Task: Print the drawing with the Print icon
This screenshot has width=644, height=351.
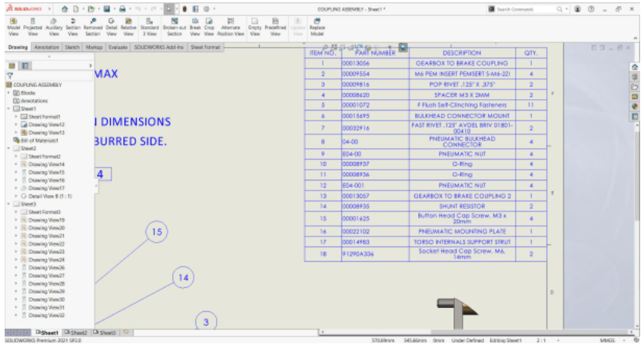Action: 122,8
